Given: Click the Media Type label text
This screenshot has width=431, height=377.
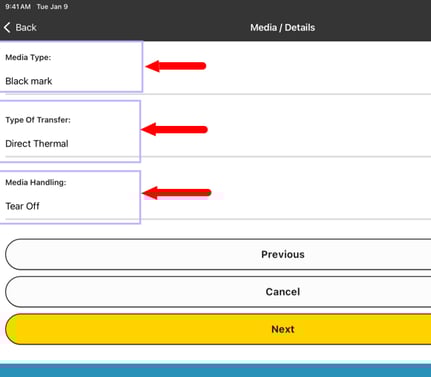Looking at the screenshot, I should pyautogui.click(x=28, y=57).
